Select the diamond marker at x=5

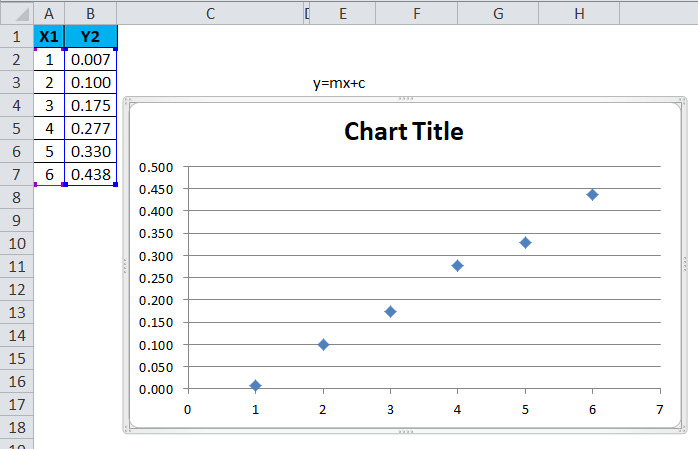click(x=525, y=242)
